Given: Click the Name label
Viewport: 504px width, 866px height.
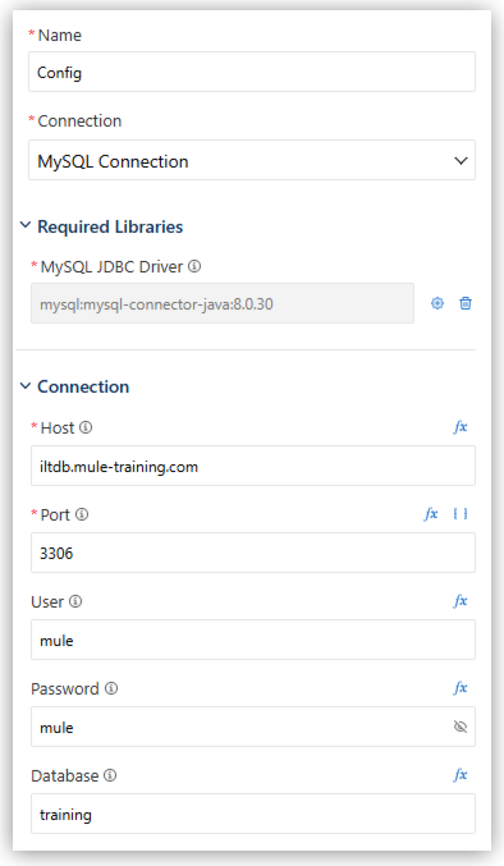Looking at the screenshot, I should pyautogui.click(x=60, y=35).
